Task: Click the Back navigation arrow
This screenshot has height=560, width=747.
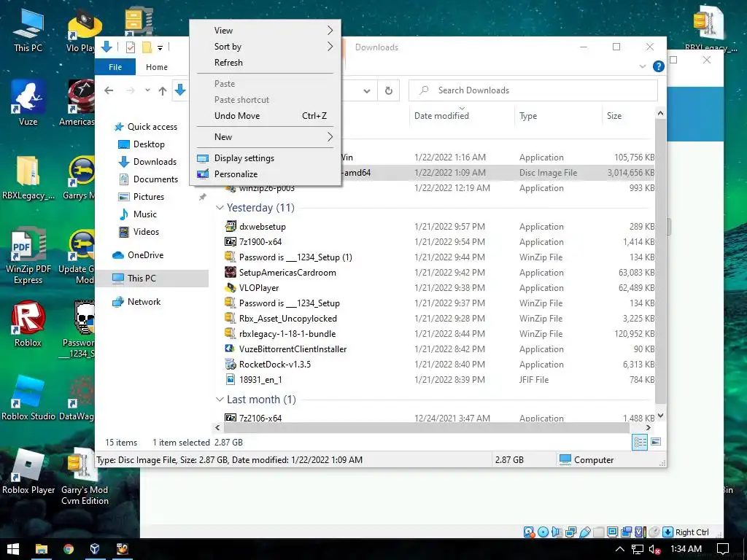Action: point(109,90)
